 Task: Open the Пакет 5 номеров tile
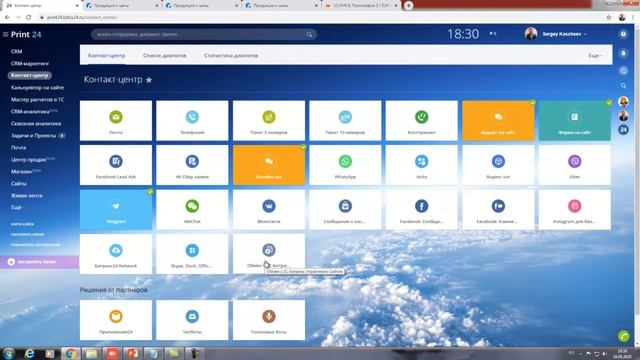coord(269,121)
